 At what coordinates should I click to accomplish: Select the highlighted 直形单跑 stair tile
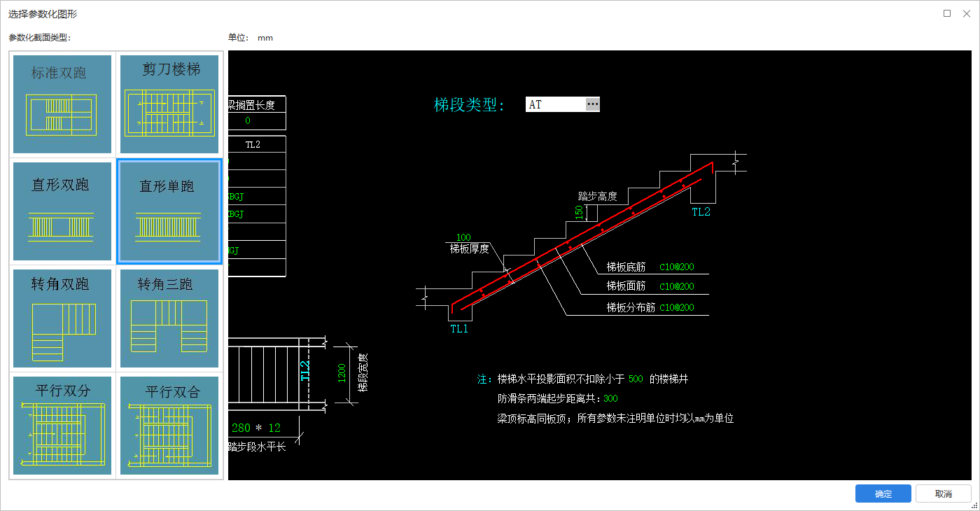coord(169,211)
